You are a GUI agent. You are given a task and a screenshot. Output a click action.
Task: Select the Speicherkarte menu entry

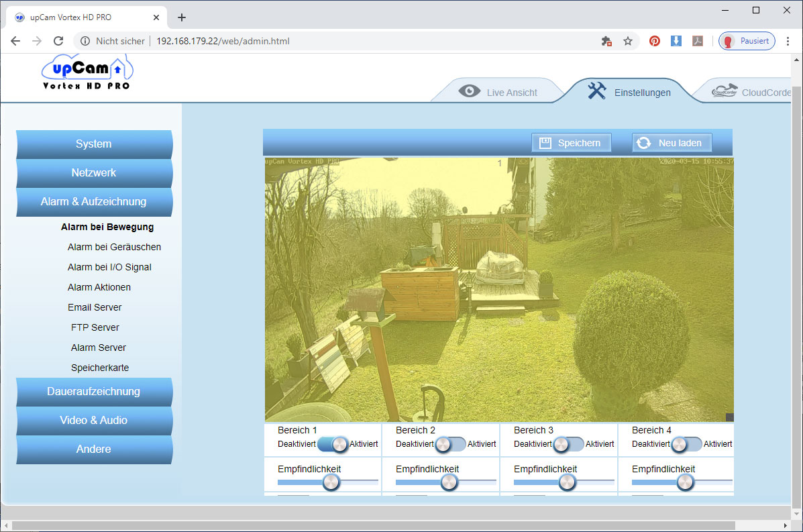pos(100,368)
